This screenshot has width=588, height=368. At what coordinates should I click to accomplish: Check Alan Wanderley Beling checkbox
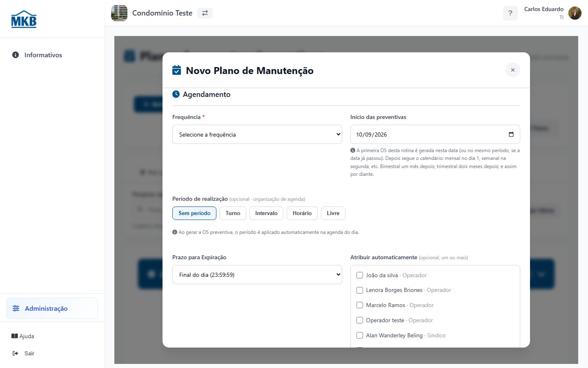point(360,335)
